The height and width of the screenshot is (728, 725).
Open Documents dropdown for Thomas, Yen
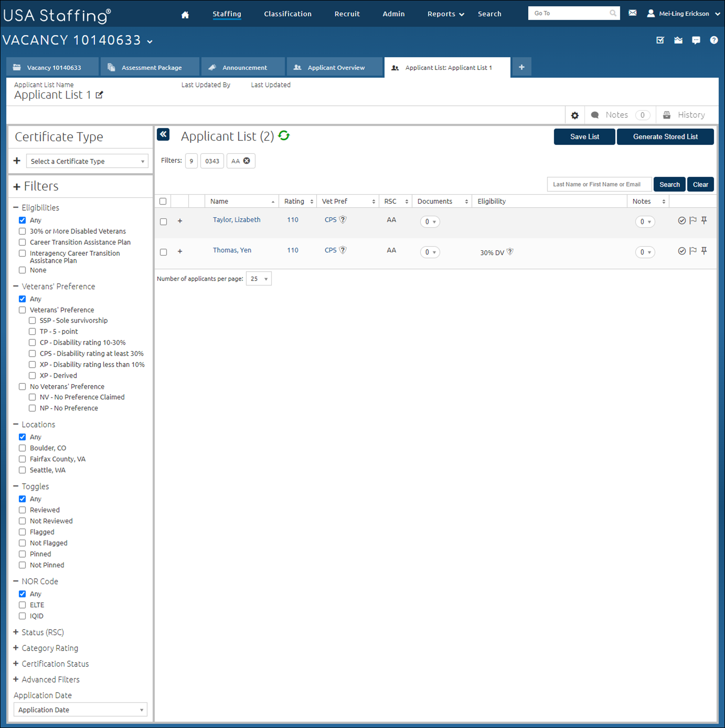430,252
